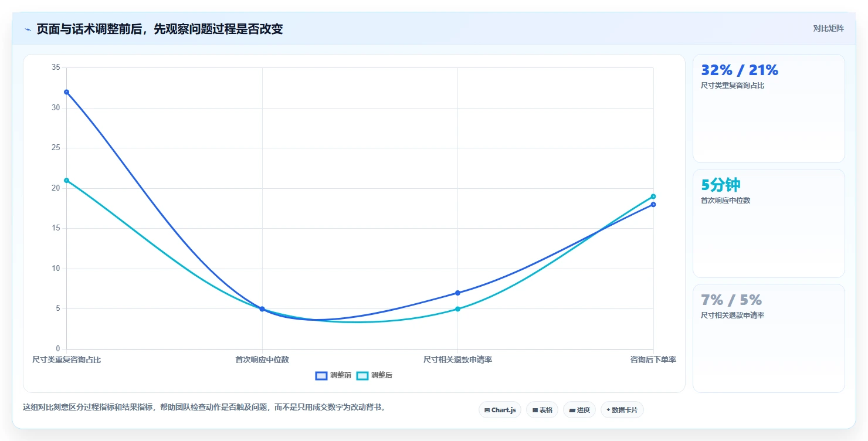
Task: Click the x-axis label 咨询后下单率
Action: [653, 359]
